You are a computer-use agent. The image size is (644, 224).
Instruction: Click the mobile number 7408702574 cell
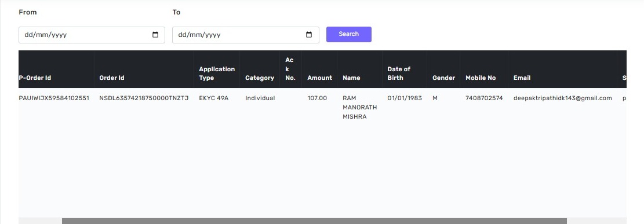(x=484, y=98)
